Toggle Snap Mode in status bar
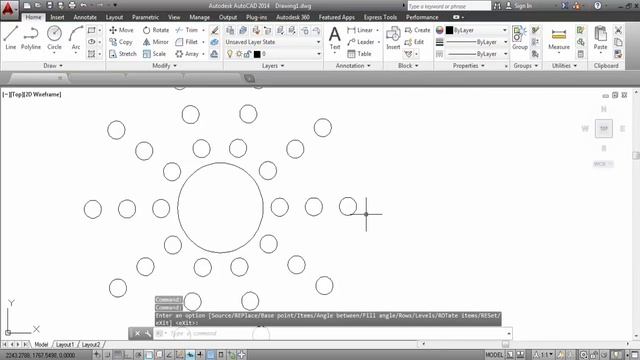This screenshot has width=640, height=360. [x=107, y=355]
